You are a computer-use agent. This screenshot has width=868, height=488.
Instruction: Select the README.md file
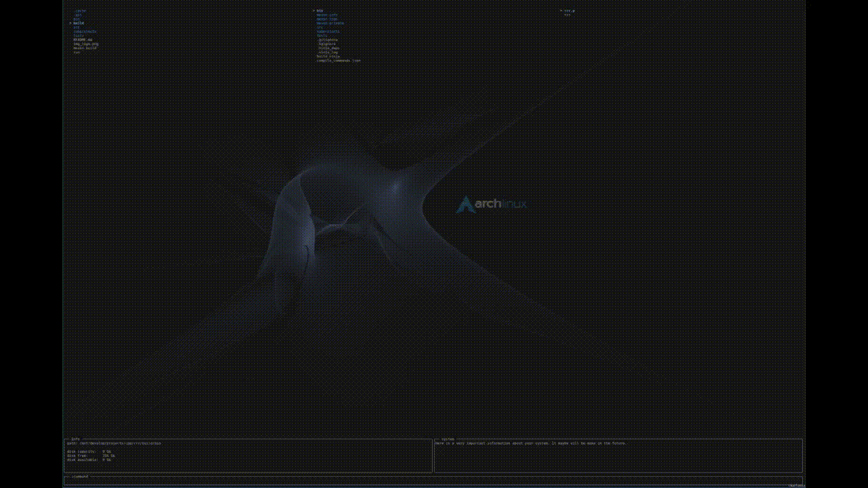point(83,39)
